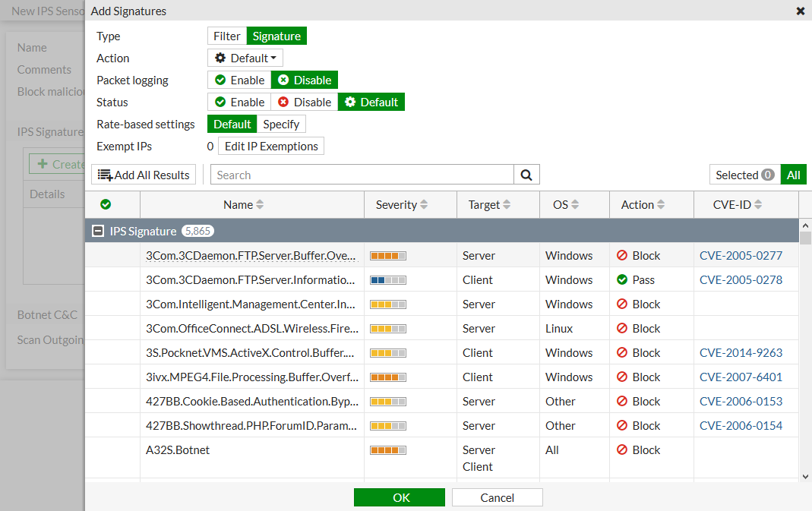The image size is (812, 511).
Task: Enable packet logging
Action: [239, 80]
